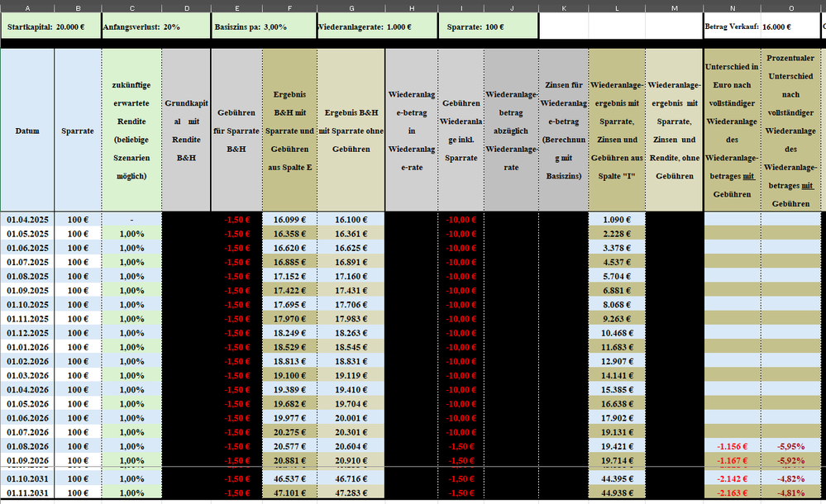The image size is (826, 504).
Task: Click value 18.545 € cell
Action: click(351, 347)
